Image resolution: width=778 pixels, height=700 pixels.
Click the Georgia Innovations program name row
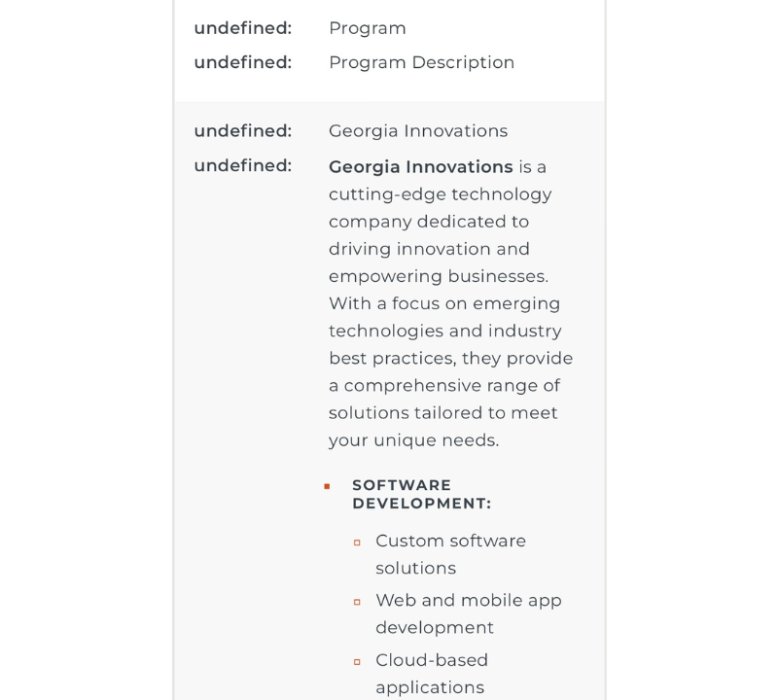pyautogui.click(x=418, y=131)
